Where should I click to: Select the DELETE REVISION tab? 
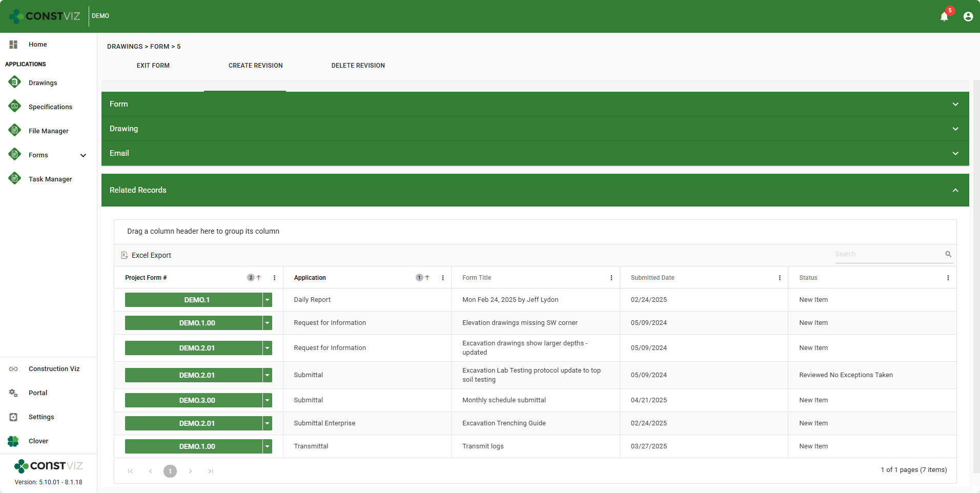(x=358, y=66)
